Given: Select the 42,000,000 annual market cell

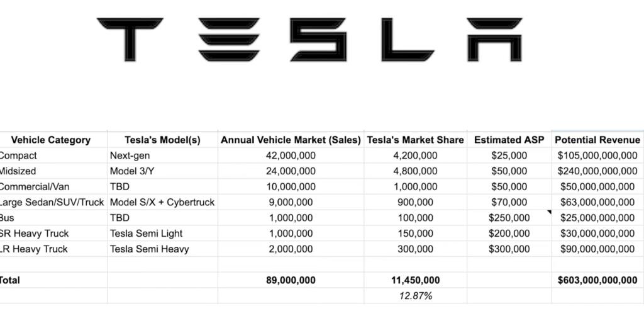Looking at the screenshot, I should [x=291, y=155].
